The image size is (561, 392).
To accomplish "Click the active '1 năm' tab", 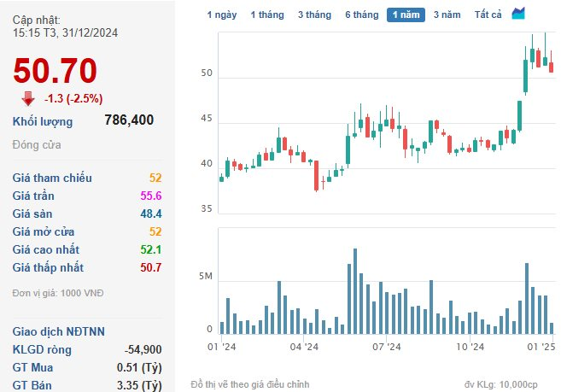I will 406,15.
